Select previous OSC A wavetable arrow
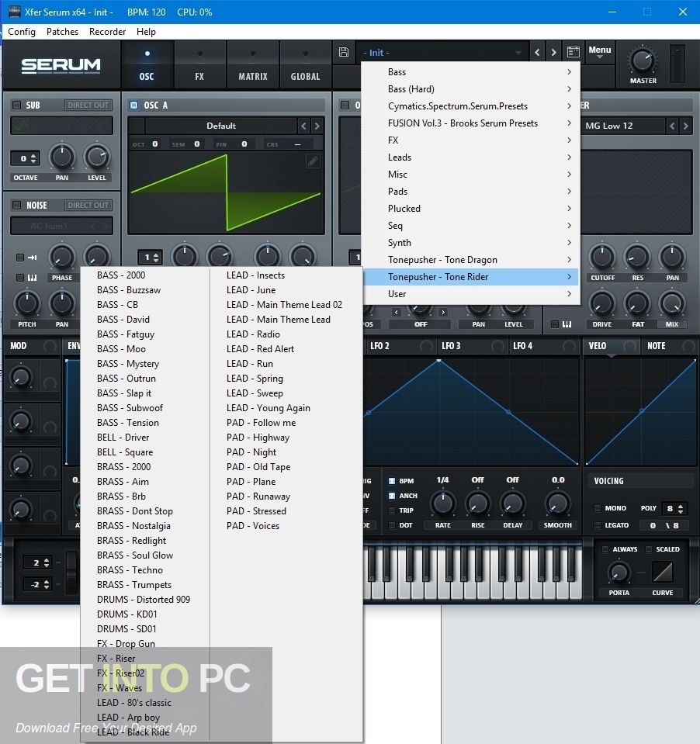This screenshot has height=744, width=700. (303, 126)
